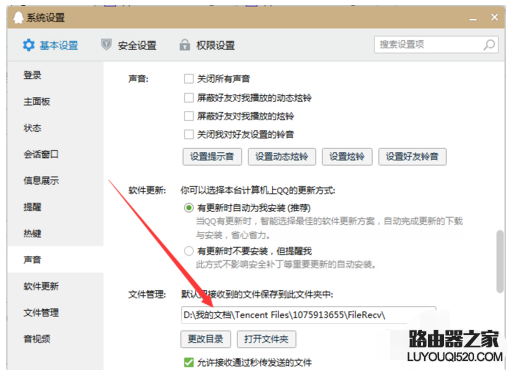Click the file save path field
Image resolution: width=509 pixels, height=370 pixels.
coord(309,315)
